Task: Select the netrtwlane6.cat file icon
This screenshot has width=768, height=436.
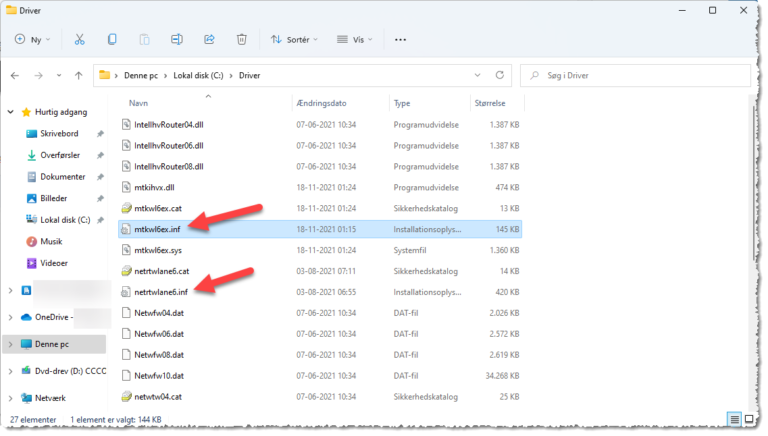Action: (126, 271)
